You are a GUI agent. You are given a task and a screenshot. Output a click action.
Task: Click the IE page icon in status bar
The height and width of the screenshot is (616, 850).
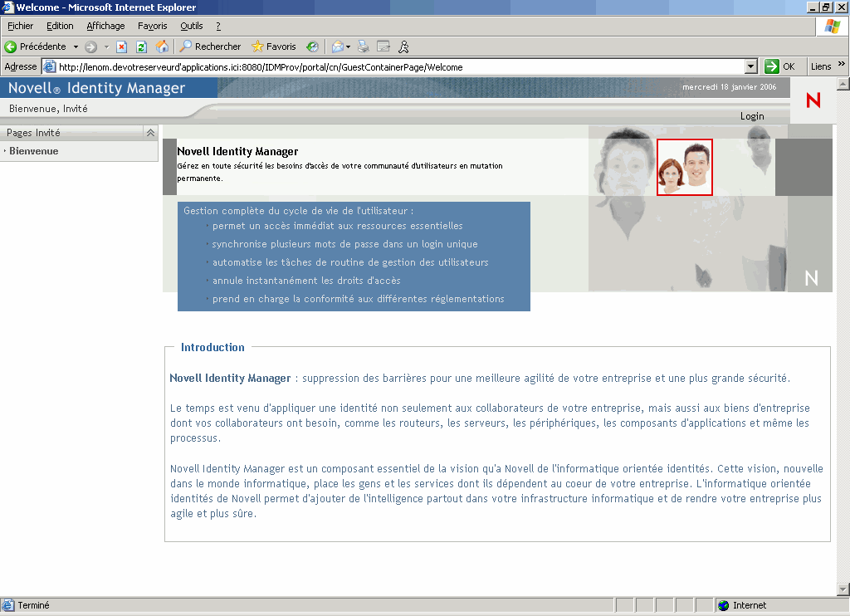(x=8, y=605)
